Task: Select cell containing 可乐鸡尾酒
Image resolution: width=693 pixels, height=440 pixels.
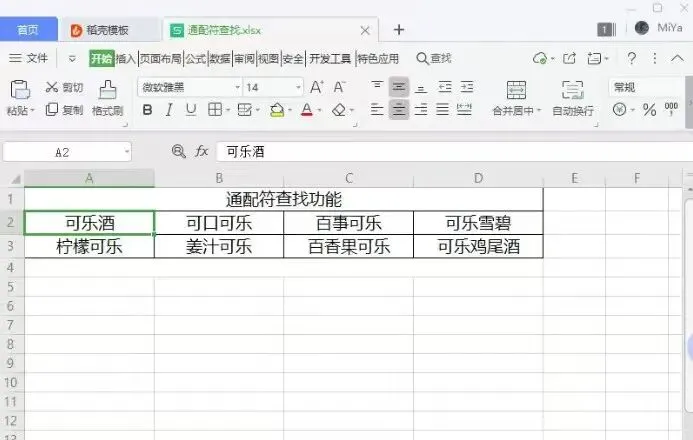Action: click(478, 246)
